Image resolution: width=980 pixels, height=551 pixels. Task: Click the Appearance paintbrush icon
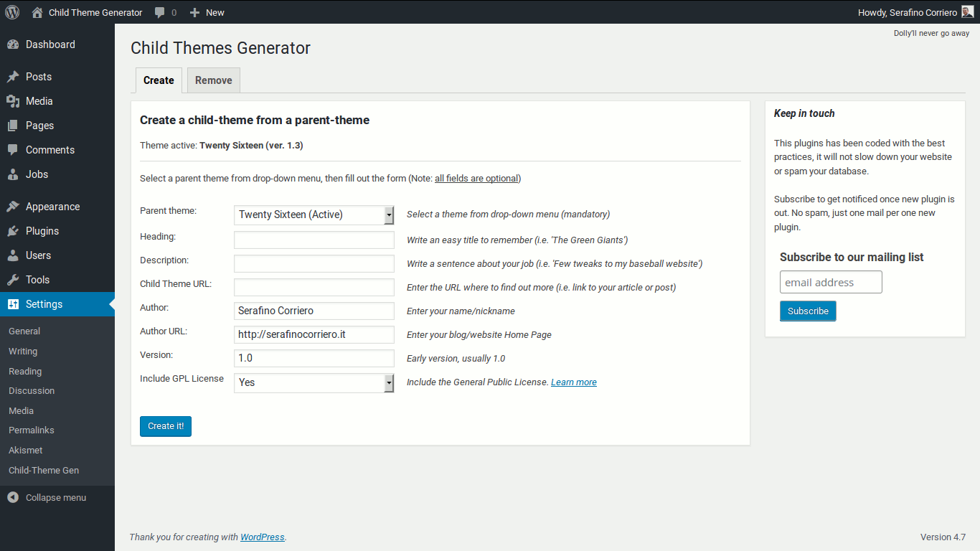click(x=13, y=207)
